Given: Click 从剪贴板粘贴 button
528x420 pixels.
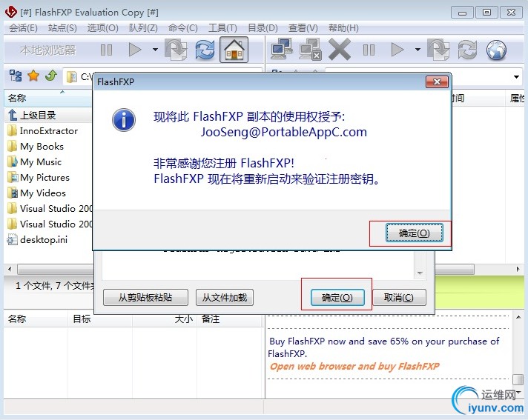Looking at the screenshot, I should pos(145,298).
